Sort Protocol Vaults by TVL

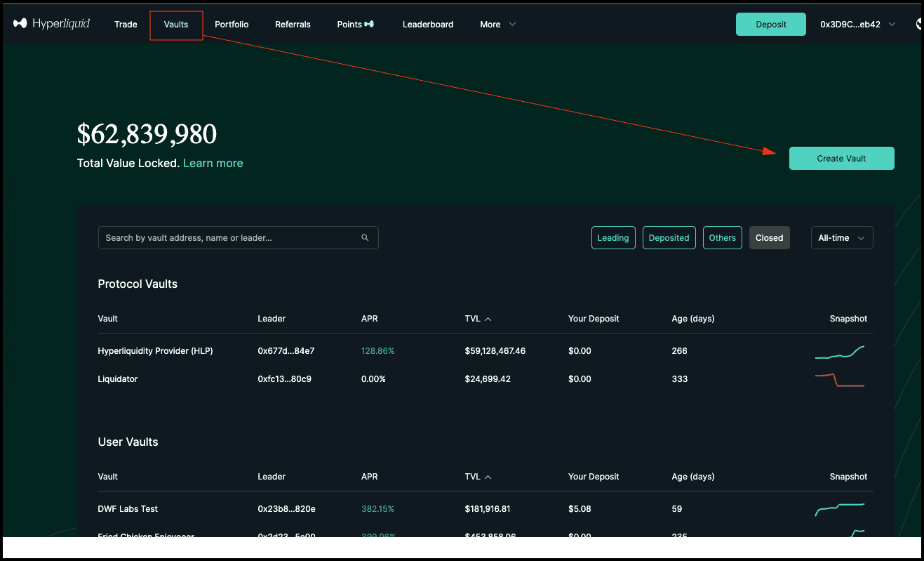(x=478, y=319)
